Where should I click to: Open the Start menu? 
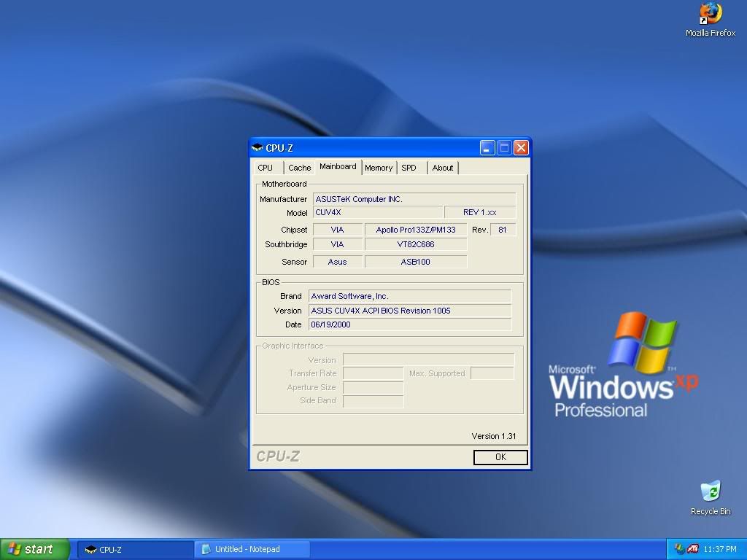pyautogui.click(x=34, y=549)
